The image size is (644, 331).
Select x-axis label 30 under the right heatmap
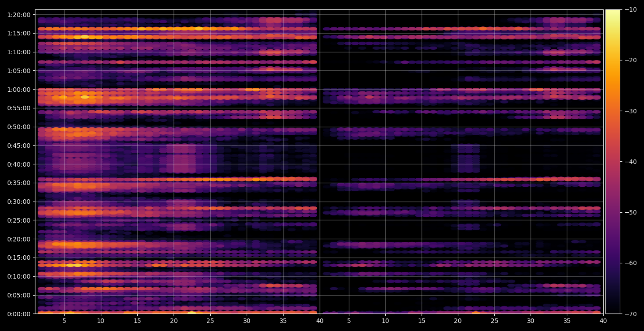tap(531, 321)
